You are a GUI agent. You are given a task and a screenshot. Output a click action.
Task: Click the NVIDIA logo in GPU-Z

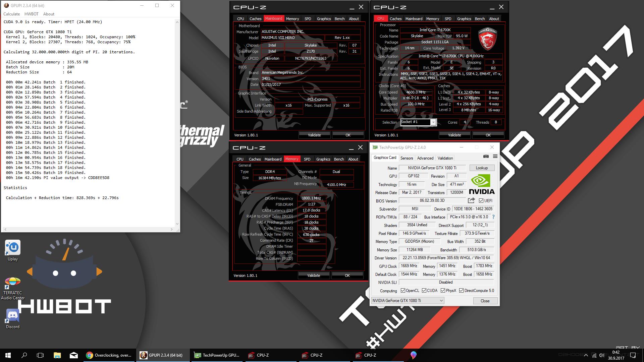click(x=482, y=184)
